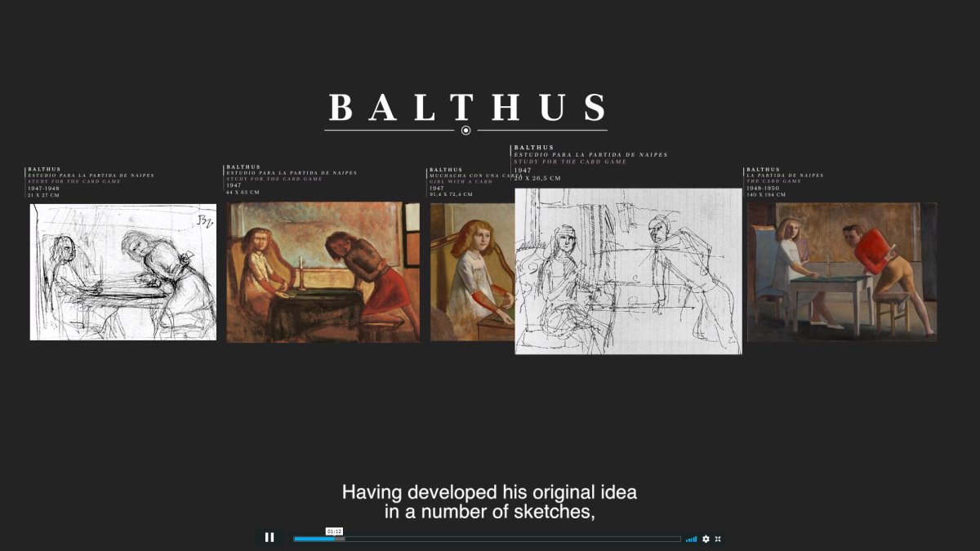This screenshot has width=980, height=551.
Task: Select the first pencil sketch dated 1947-1948
Action: click(x=123, y=272)
